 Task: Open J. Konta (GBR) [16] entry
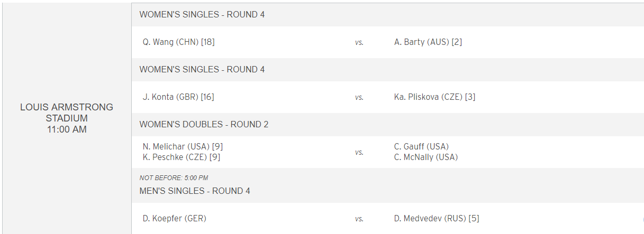pyautogui.click(x=178, y=97)
